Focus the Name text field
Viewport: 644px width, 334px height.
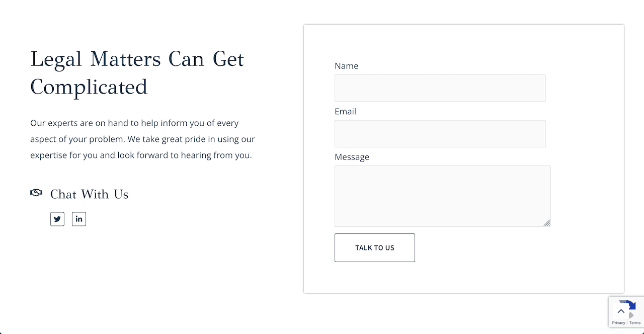pyautogui.click(x=440, y=88)
